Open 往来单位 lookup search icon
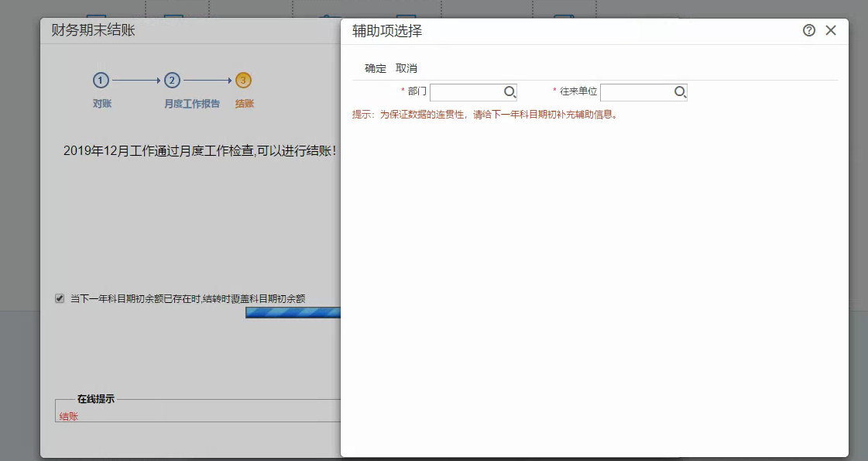Image resolution: width=868 pixels, height=461 pixels. tap(681, 92)
